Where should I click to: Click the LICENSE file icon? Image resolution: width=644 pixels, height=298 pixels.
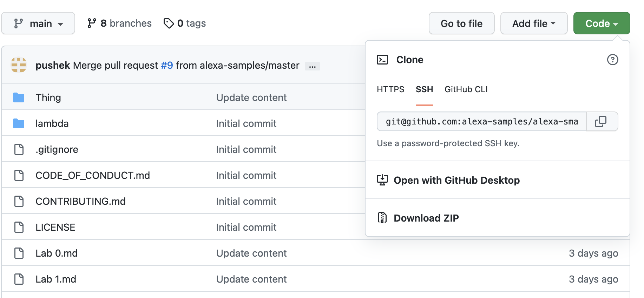point(19,227)
